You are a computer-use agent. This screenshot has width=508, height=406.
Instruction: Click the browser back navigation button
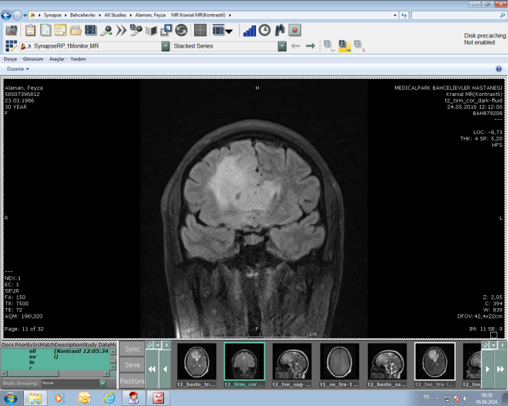[6, 15]
